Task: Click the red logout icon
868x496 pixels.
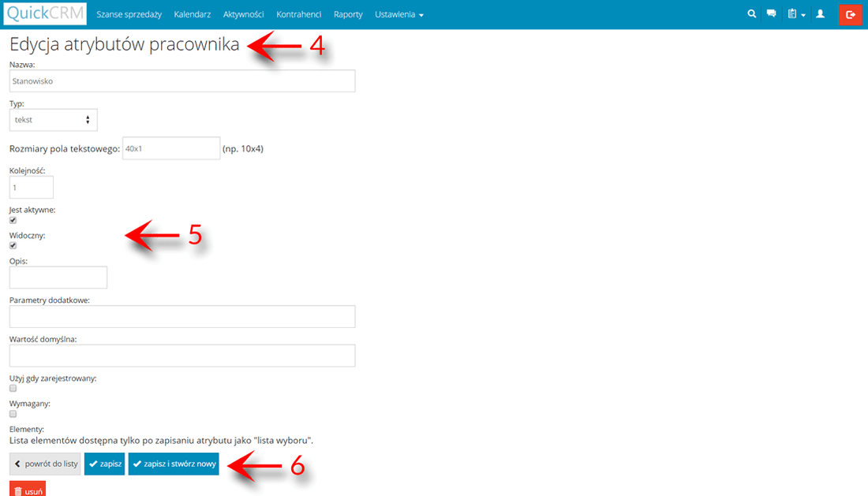Action: 850,14
